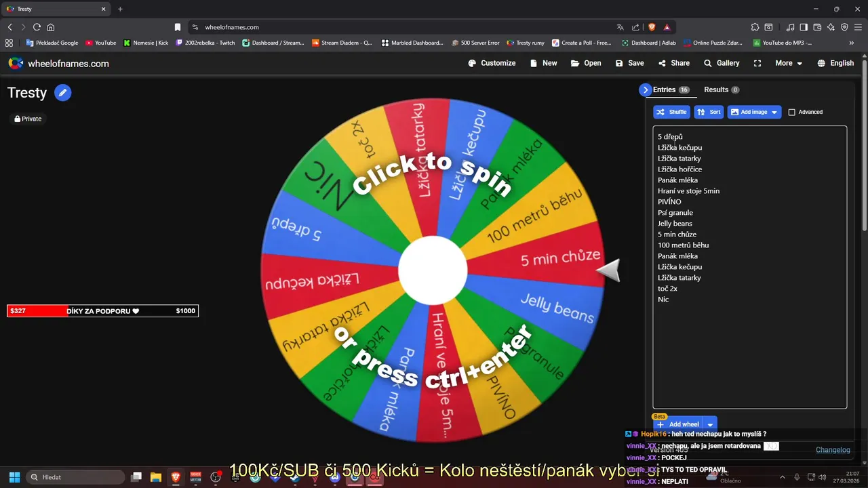Toggle the browser sidebar panel icon

804,27
